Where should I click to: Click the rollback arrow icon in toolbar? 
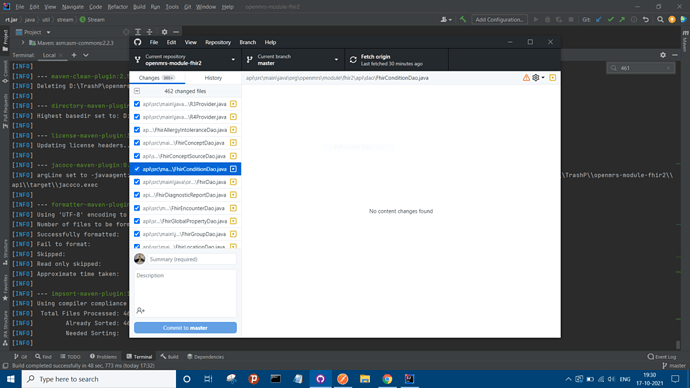pyautogui.click(x=646, y=19)
